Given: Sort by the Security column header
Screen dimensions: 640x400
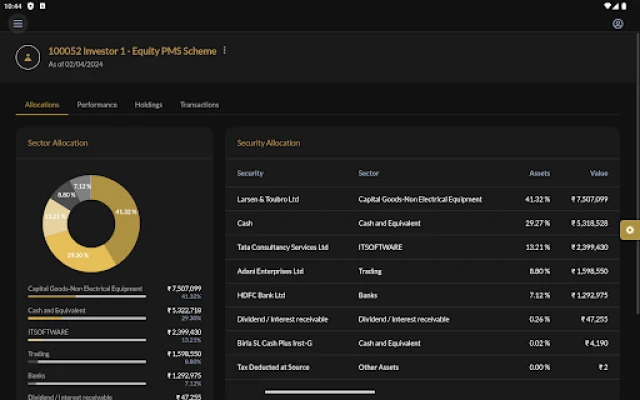Looking at the screenshot, I should [250, 173].
